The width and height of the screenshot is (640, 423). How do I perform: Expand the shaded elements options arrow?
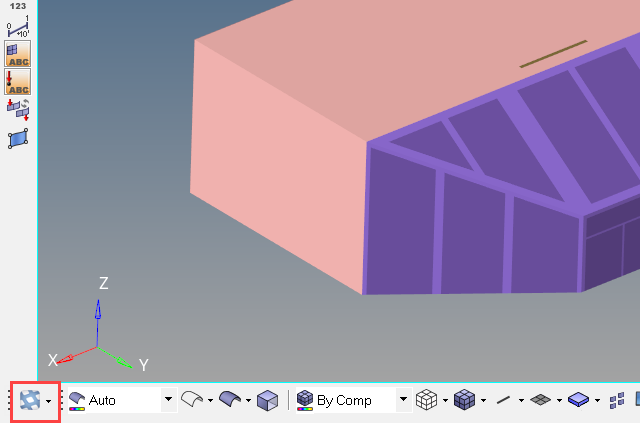(x=483, y=401)
